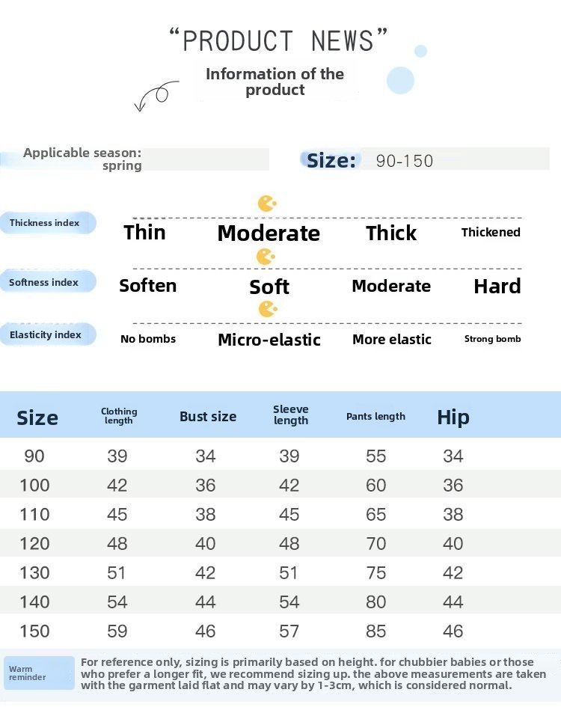
Task: Pick the More elastic option
Action: coord(392,339)
